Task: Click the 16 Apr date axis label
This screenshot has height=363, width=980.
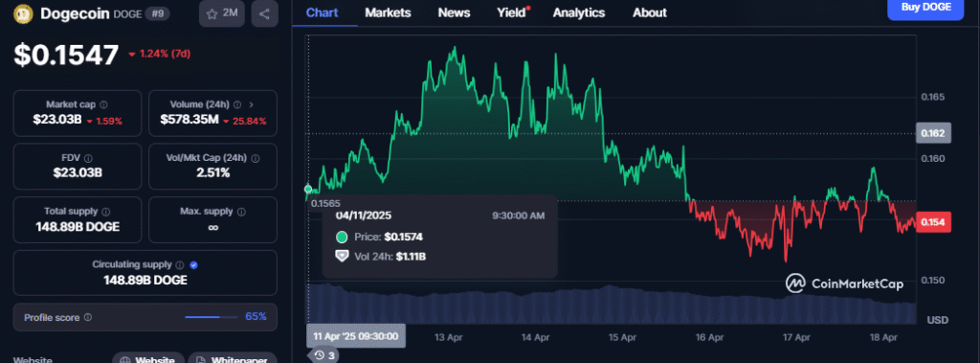Action: point(709,337)
